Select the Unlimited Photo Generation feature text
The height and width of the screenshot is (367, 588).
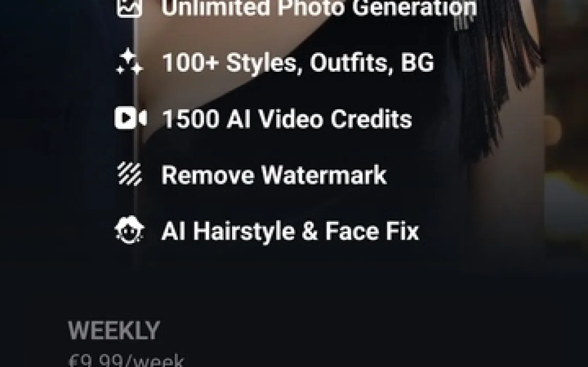[x=319, y=8]
